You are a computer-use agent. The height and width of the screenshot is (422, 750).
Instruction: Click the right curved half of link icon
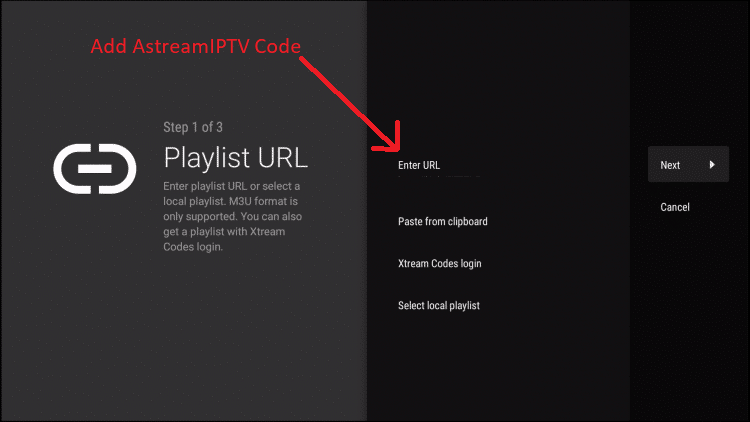pos(118,169)
